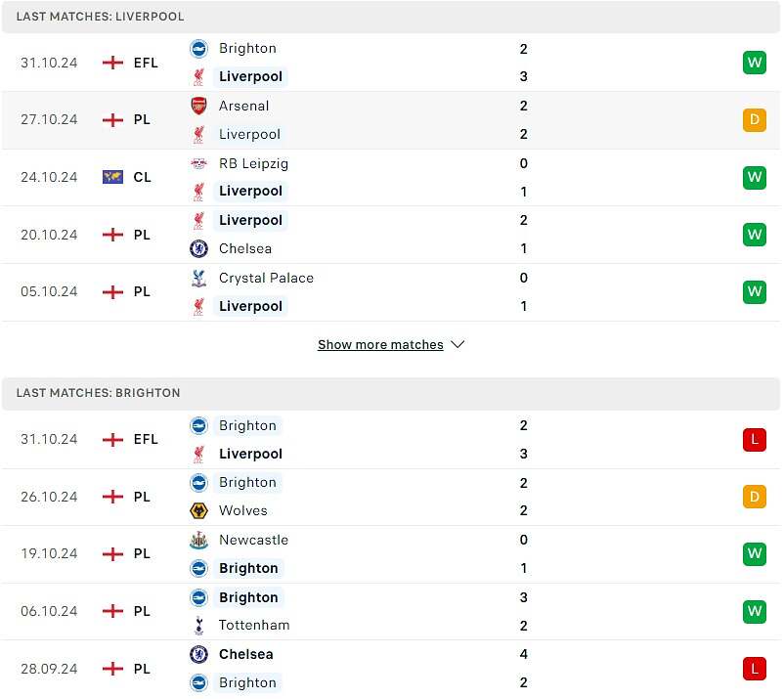Click the Wolves club crest icon
The height and width of the screenshot is (699, 784).
(x=198, y=510)
